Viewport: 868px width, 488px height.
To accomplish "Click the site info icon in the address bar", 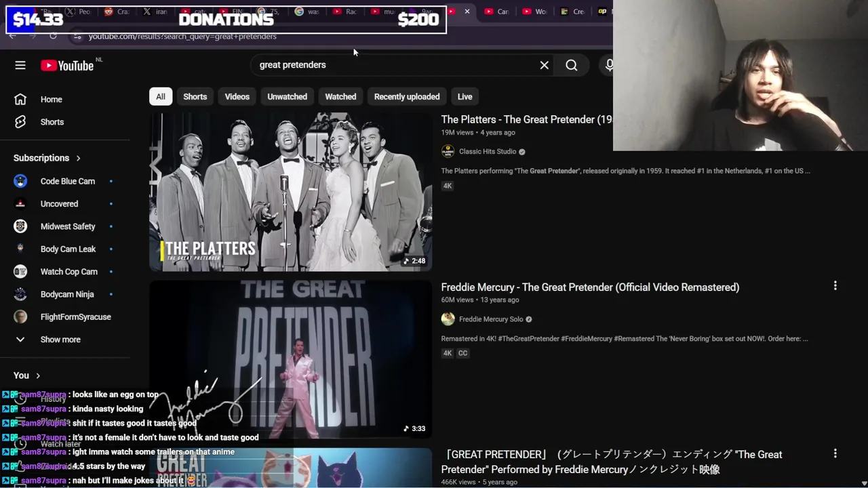I will tap(77, 36).
